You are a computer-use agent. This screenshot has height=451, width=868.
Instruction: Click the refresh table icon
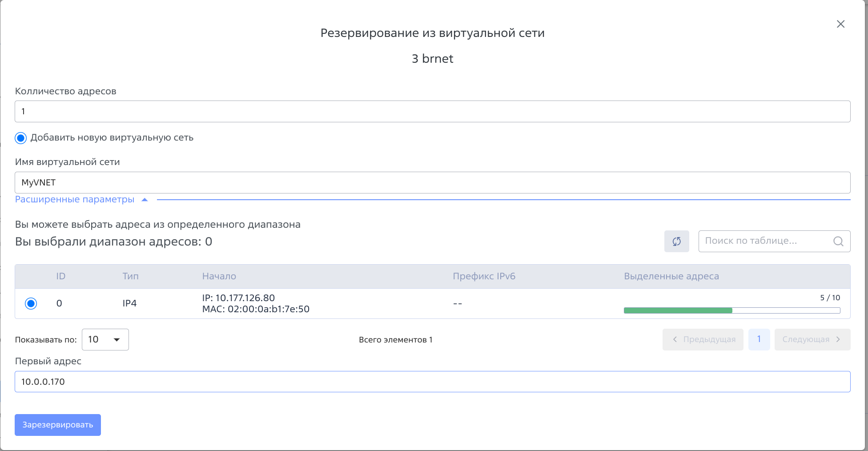[676, 241]
